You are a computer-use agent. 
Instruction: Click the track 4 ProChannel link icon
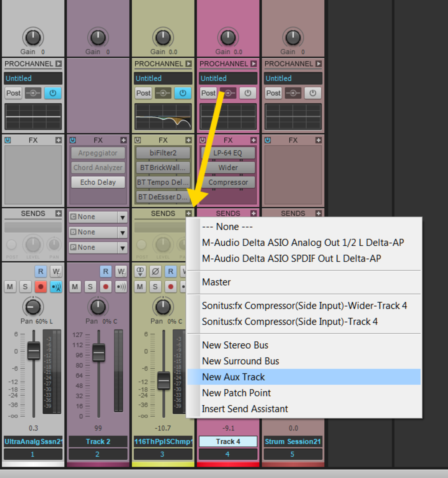(228, 93)
